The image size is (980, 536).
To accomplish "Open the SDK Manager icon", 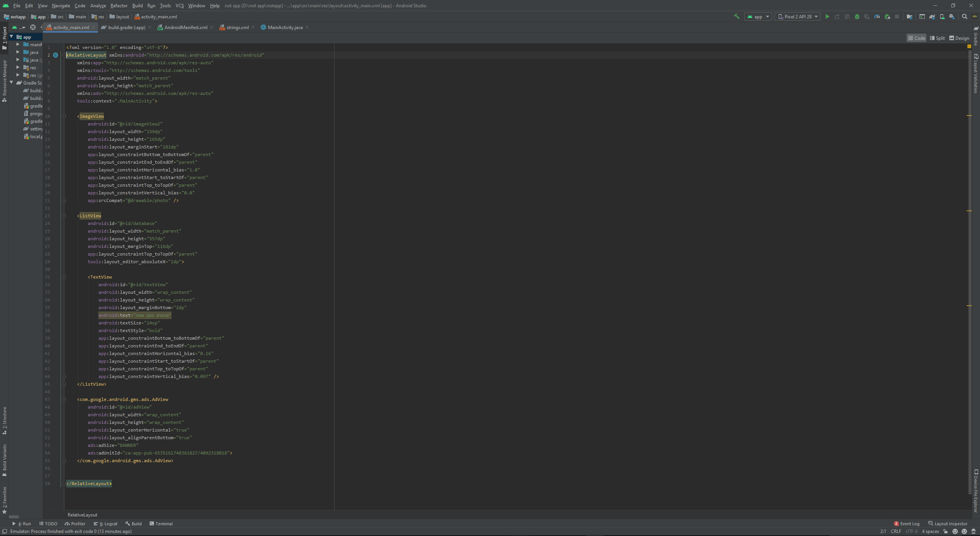I will click(952, 16).
